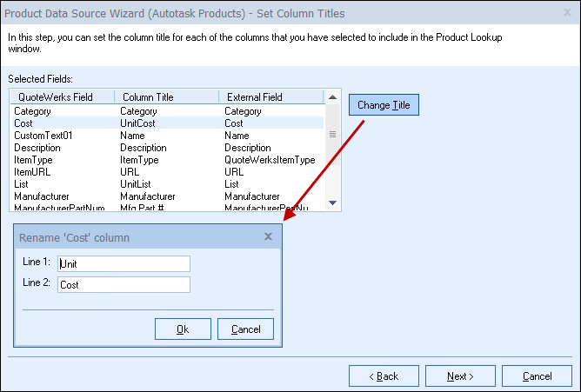Click the Line 1 text field
581x392 pixels.
tap(123, 263)
